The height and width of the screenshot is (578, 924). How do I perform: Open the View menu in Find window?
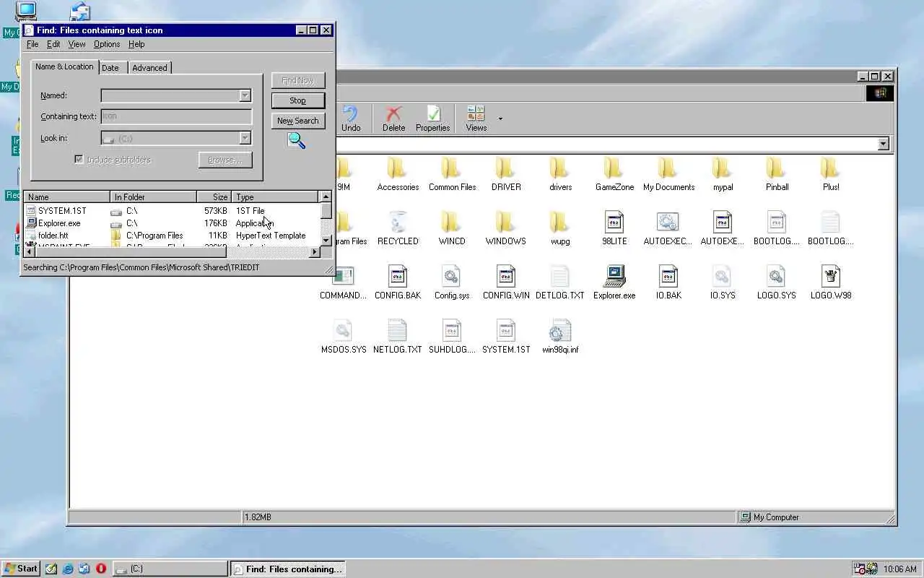(x=77, y=44)
